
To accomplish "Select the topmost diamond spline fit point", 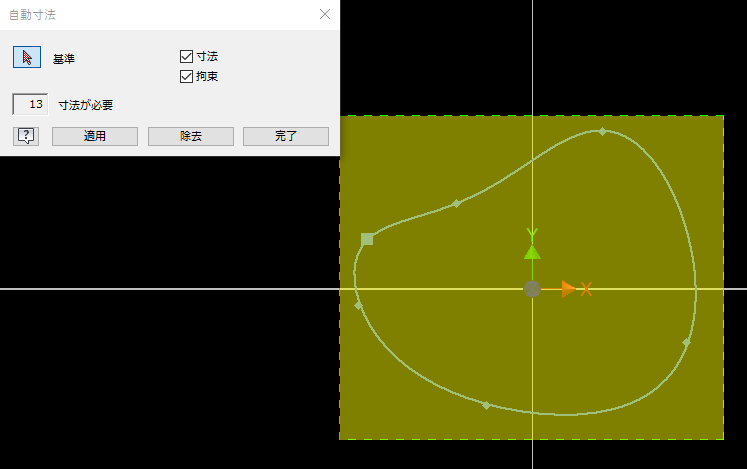I will (x=602, y=131).
